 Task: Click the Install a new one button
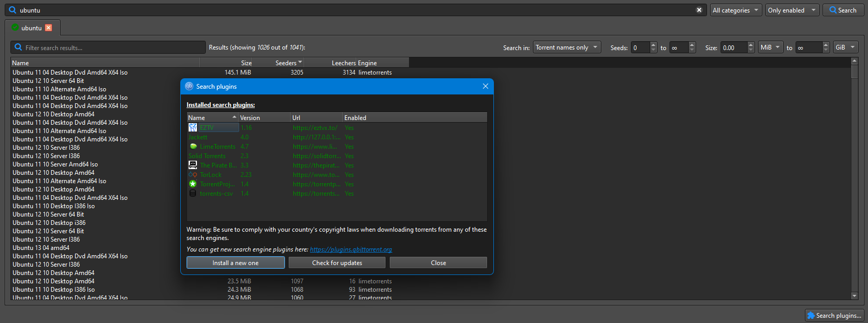click(x=235, y=262)
